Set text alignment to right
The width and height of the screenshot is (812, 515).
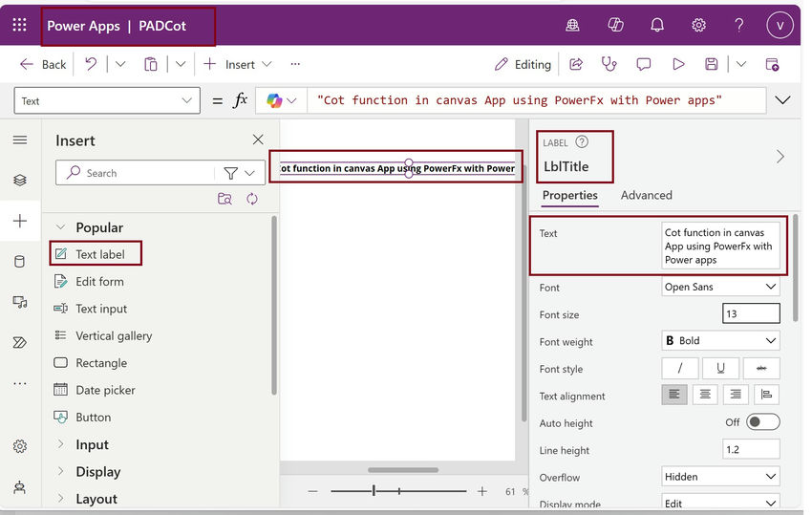(x=736, y=395)
